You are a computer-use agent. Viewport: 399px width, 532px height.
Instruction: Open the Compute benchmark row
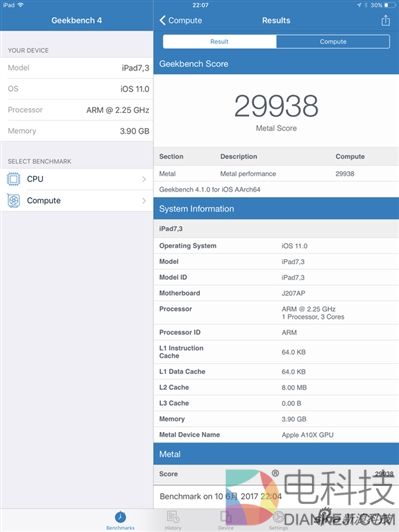click(77, 201)
